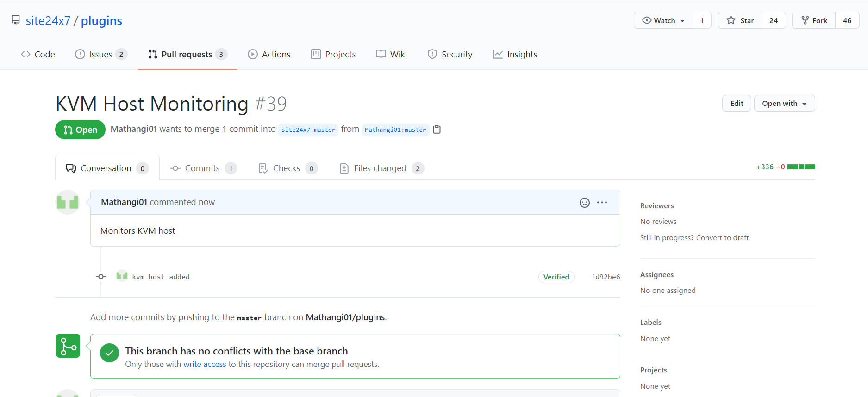Image resolution: width=868 pixels, height=397 pixels.
Task: Click the green Open pull request badge
Action: 80,130
